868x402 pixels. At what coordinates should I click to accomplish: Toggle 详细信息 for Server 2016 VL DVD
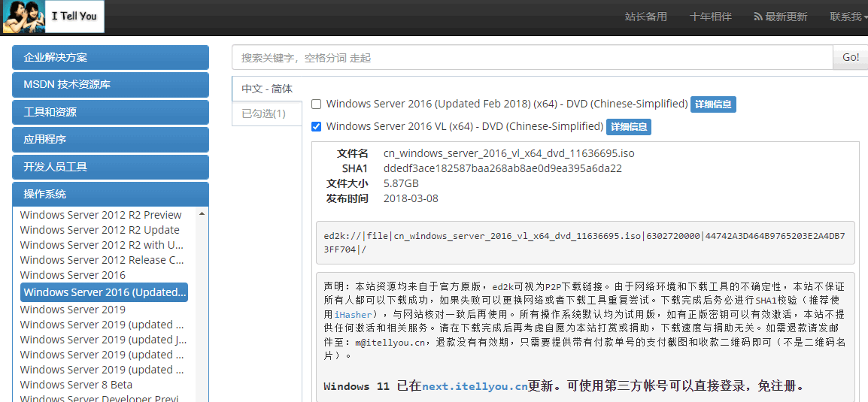(628, 127)
